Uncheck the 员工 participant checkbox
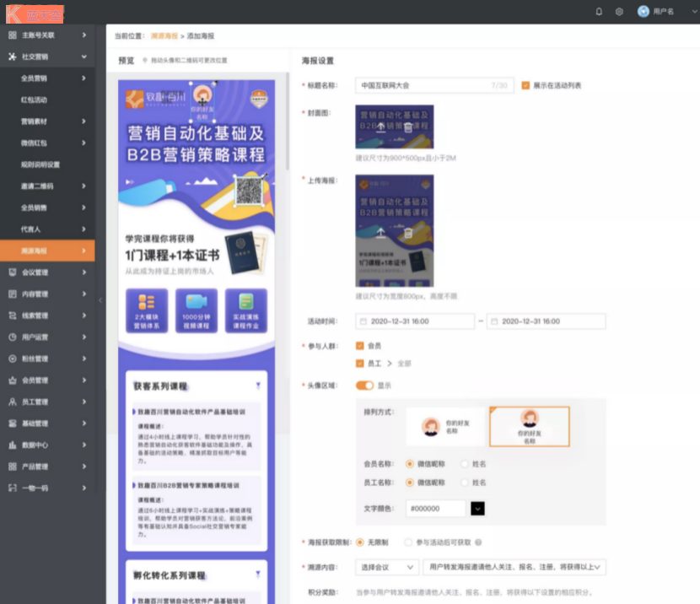This screenshot has width=700, height=604. tap(360, 364)
